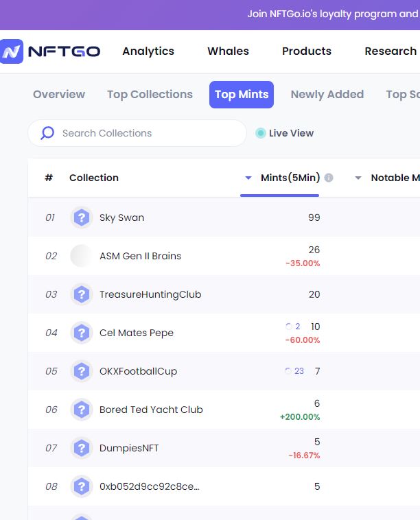Switch to the Newly Added tab

pos(327,95)
